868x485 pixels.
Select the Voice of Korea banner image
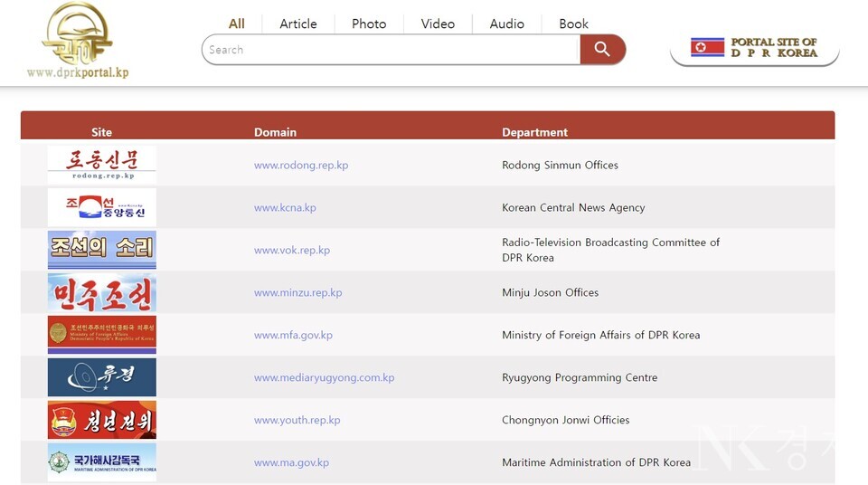(x=101, y=250)
